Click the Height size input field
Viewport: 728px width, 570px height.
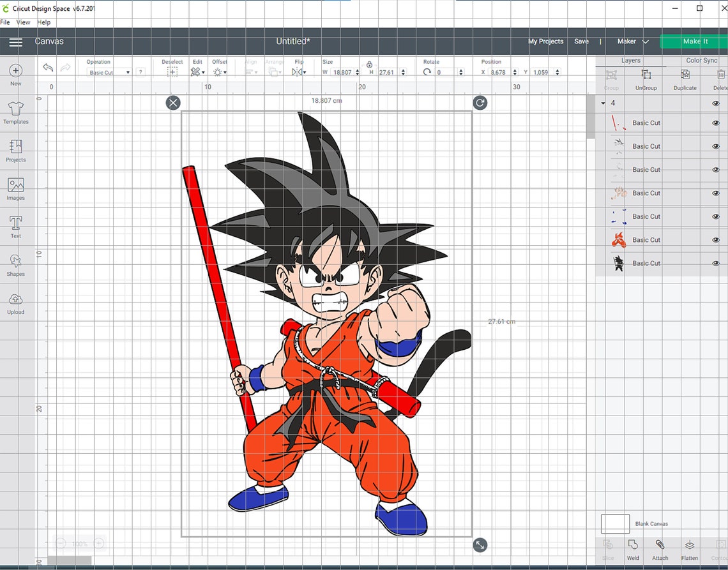pyautogui.click(x=388, y=72)
